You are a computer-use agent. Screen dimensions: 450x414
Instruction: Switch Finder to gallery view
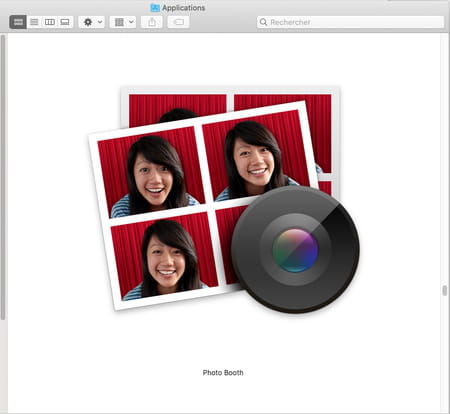(x=65, y=22)
